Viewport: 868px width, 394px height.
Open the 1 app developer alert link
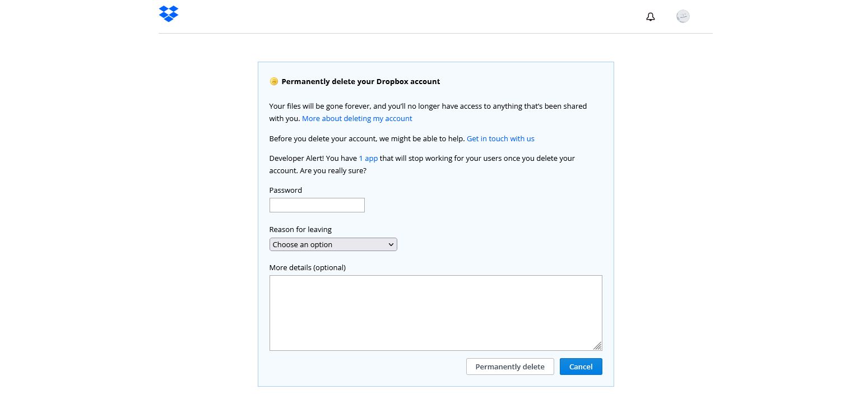(368, 158)
